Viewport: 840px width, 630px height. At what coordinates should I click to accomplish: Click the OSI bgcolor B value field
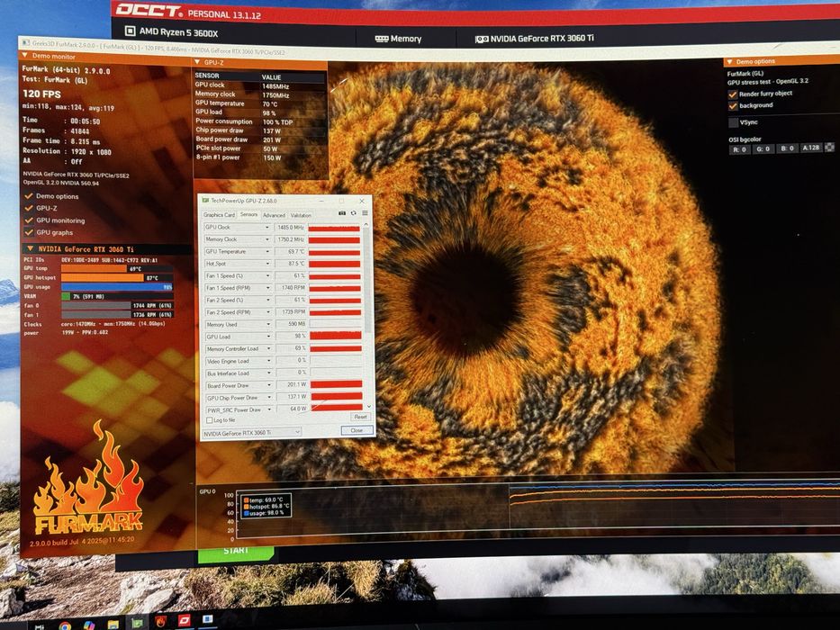[x=787, y=148]
